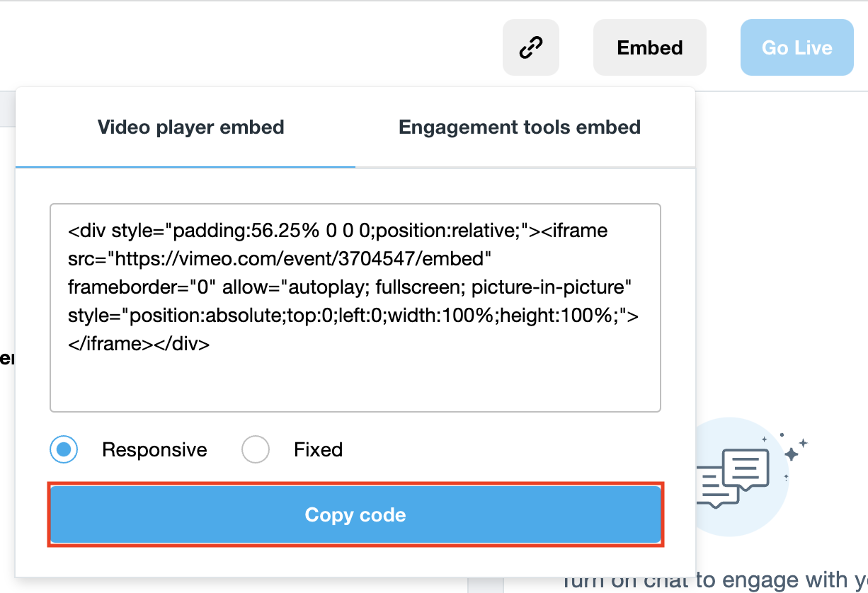Click the div style padding code line
Viewport: 868px width, 593px height.
point(338,231)
